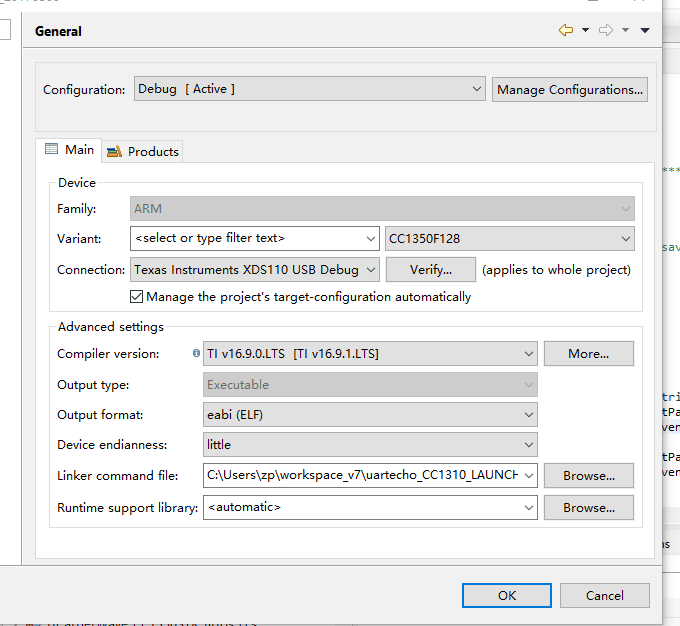The width and height of the screenshot is (680, 626).
Task: Click the '(applies to whole project)' text
Action: (x=556, y=270)
